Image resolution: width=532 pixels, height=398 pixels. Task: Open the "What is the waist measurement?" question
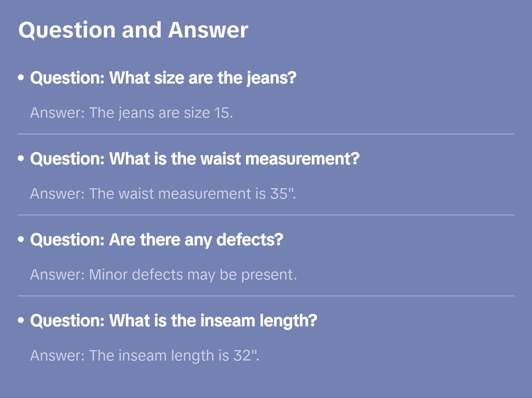[195, 159]
